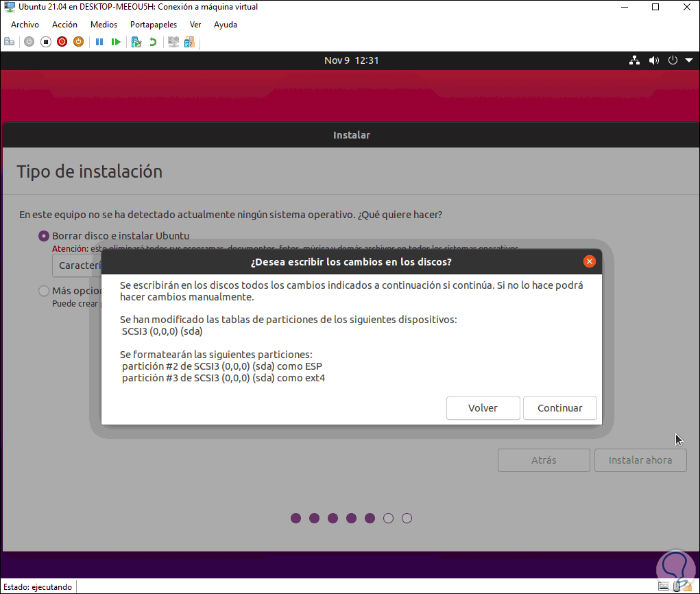700x594 pixels.
Task: Open the Ubuntu volume speaker icon
Action: [x=654, y=60]
